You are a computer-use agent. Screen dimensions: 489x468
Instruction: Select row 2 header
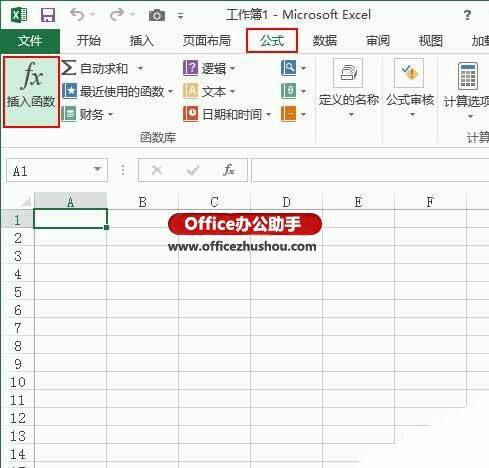pos(17,238)
